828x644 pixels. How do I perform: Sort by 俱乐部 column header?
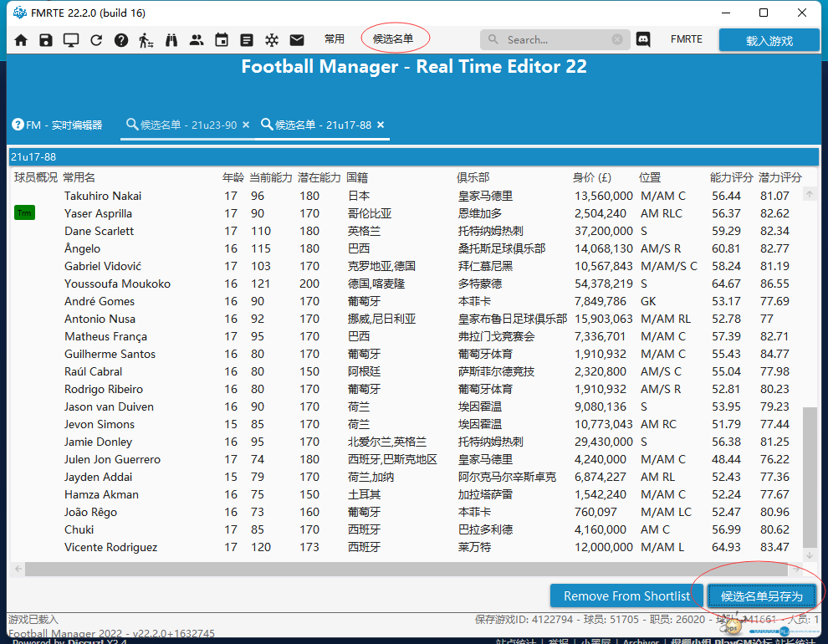coord(473,178)
